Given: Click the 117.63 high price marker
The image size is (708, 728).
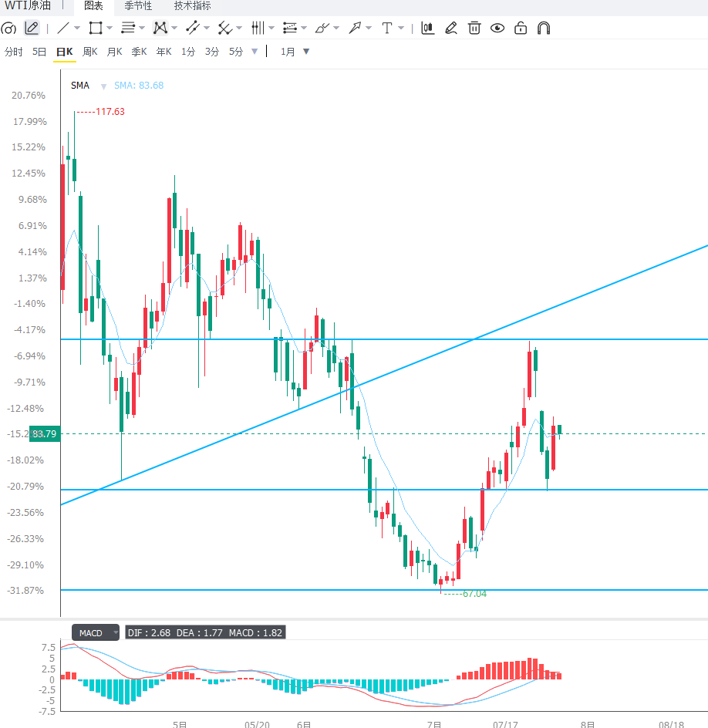Looking at the screenshot, I should [110, 111].
